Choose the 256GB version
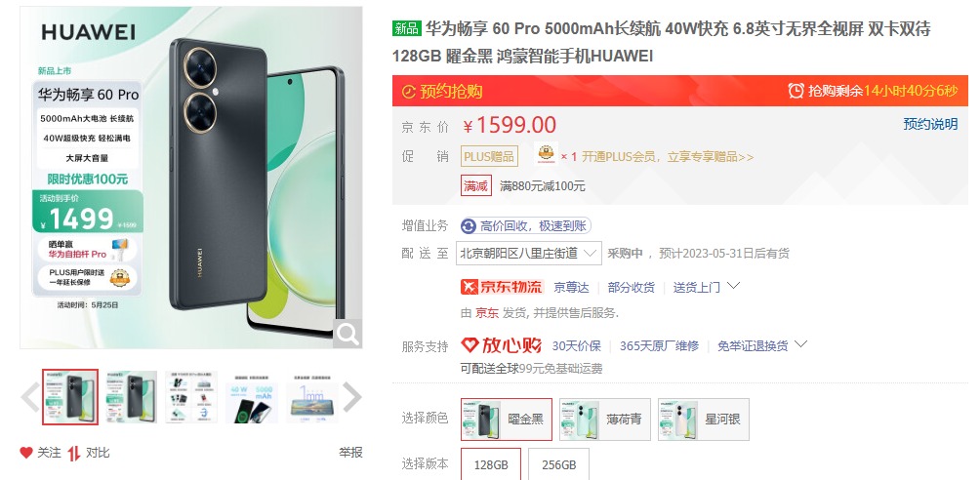This screenshot has width=980, height=480. tap(558, 464)
